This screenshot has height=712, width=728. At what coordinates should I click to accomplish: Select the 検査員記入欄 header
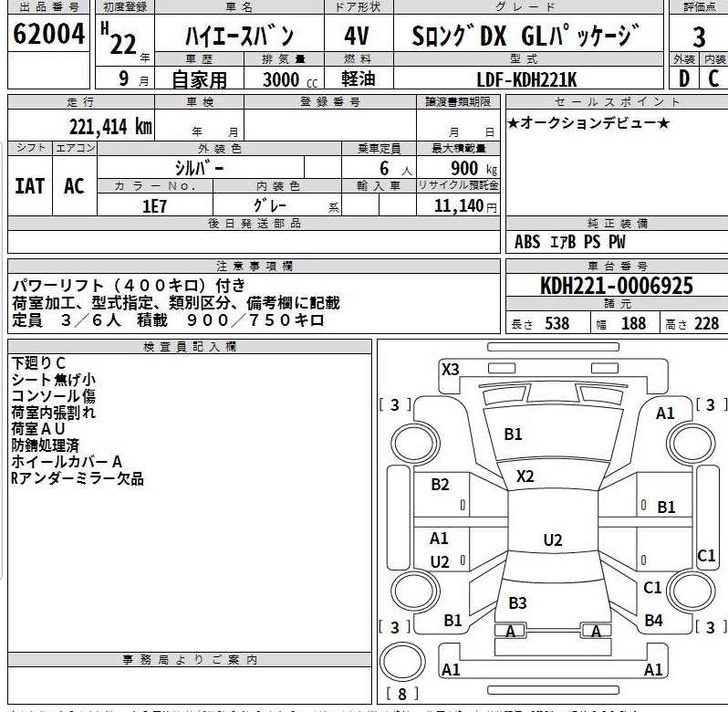point(190,347)
